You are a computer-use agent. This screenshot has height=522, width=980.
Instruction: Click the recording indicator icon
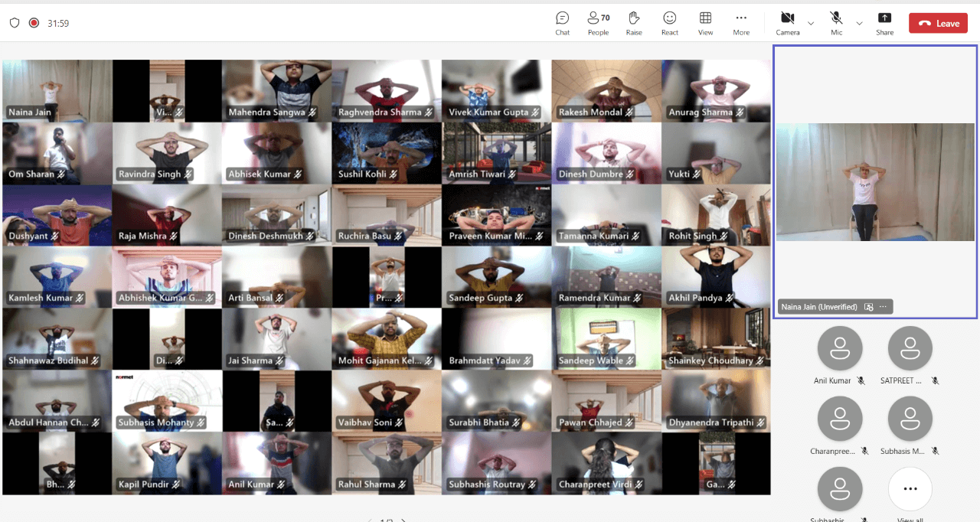34,23
